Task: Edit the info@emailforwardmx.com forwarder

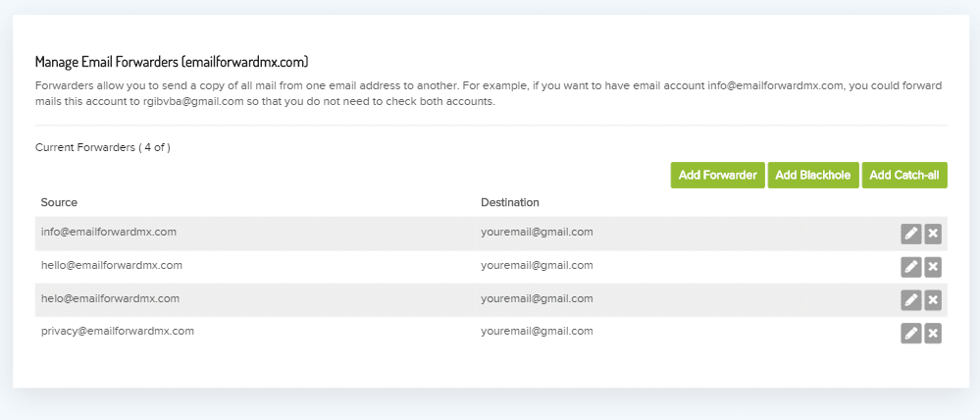Action: click(x=910, y=235)
